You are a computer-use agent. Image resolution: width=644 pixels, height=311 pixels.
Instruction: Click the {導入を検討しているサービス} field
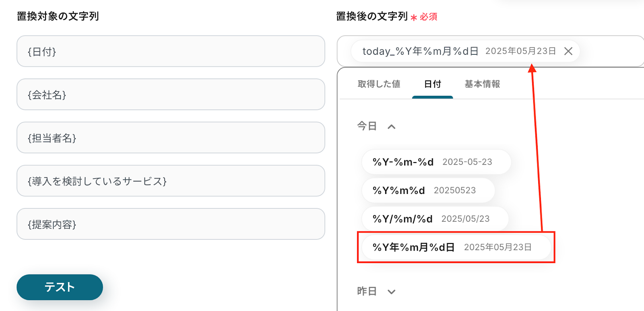pos(171,181)
